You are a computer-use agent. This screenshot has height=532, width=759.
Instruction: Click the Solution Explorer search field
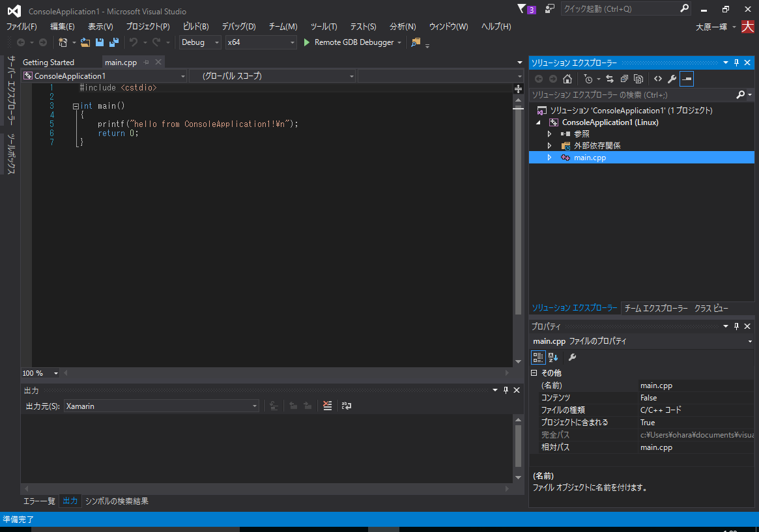click(633, 95)
